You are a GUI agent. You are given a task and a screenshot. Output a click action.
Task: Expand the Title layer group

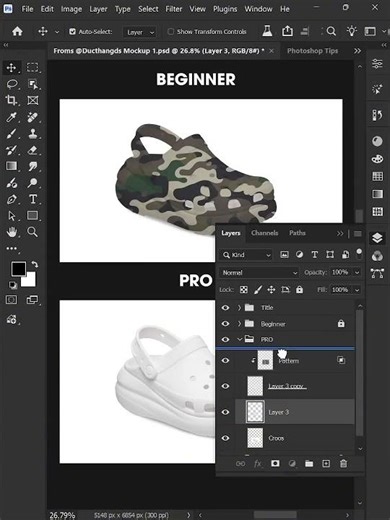click(239, 308)
